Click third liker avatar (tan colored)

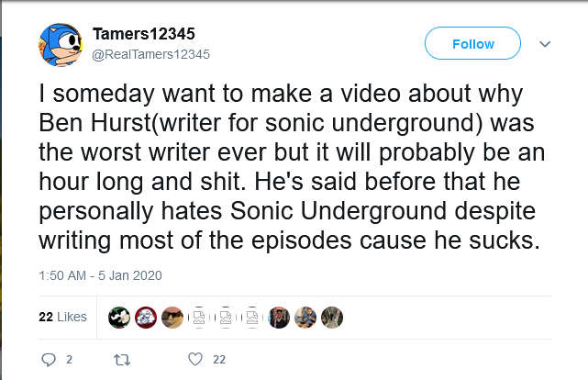[172, 317]
